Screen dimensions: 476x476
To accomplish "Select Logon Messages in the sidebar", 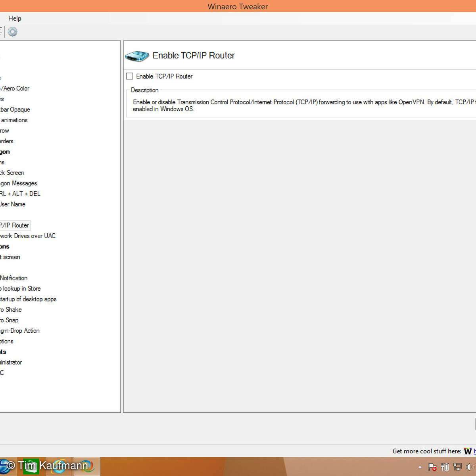I will tap(18, 183).
